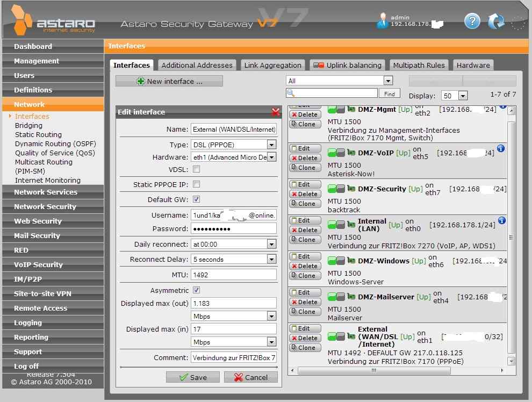Click the DMZ-Windows network card icon
This screenshot has height=402, width=532.
[351, 261]
